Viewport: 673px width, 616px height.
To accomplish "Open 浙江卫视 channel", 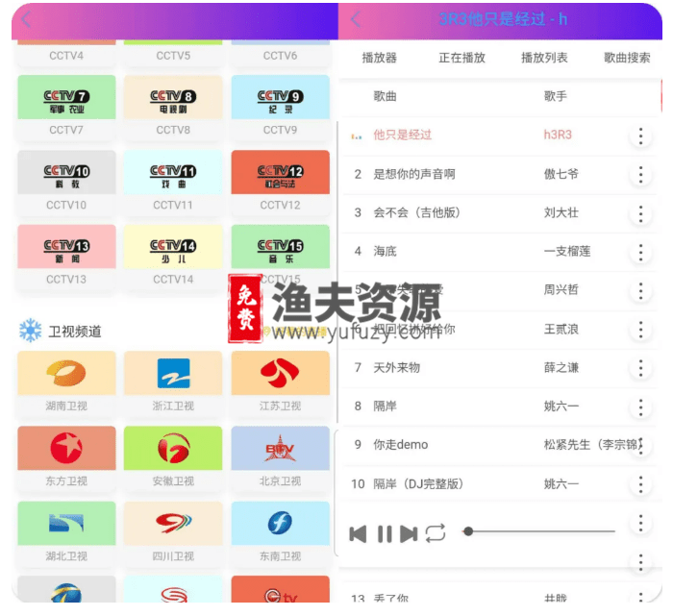I will [x=173, y=382].
